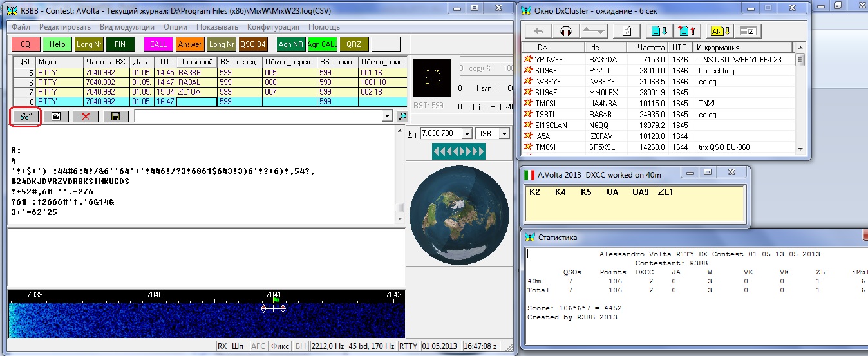Click the red X delete QSO button
Image resolution: width=868 pixels, height=356 pixels.
pos(86,117)
